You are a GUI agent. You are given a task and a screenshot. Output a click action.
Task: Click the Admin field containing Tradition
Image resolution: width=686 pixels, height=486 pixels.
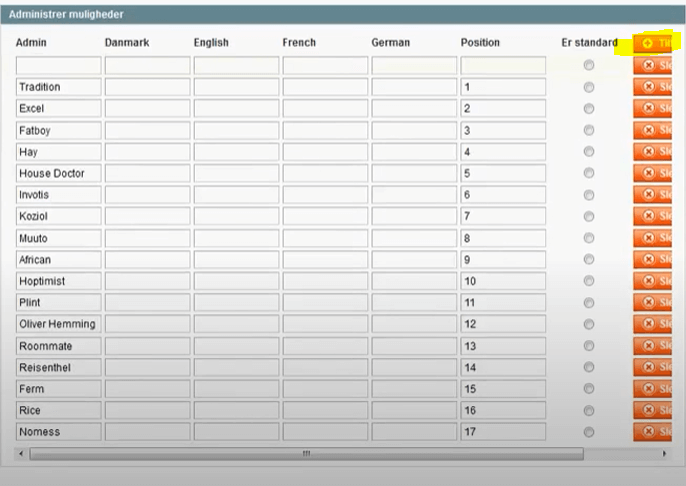[x=59, y=87]
